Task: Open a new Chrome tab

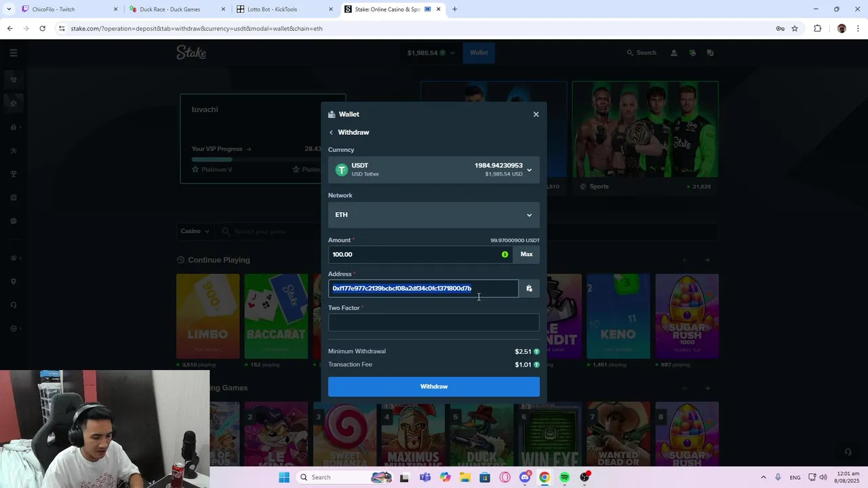Action: tap(454, 9)
